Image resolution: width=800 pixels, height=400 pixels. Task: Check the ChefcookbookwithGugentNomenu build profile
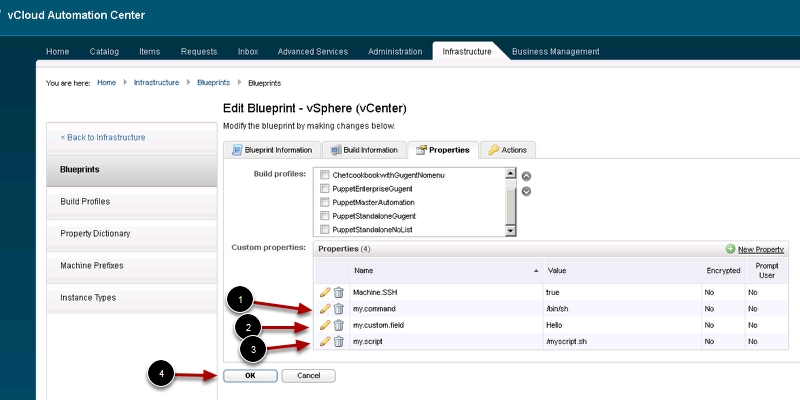[324, 175]
